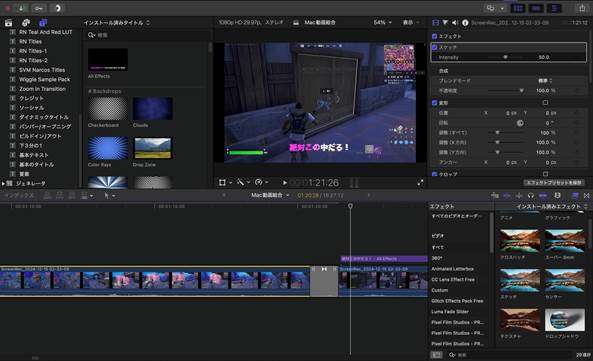Image resolution: width=593 pixels, height=361 pixels.
Task: Click the import media arrow button
Action: point(21,8)
